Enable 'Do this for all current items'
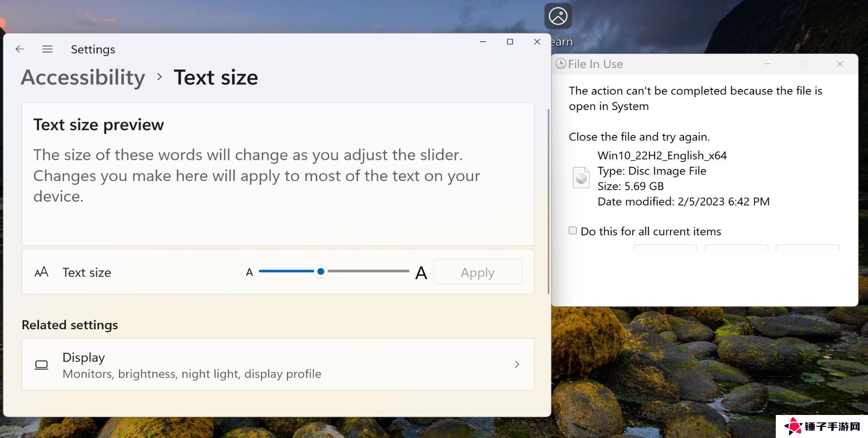Viewport: 868px width, 438px height. (573, 231)
